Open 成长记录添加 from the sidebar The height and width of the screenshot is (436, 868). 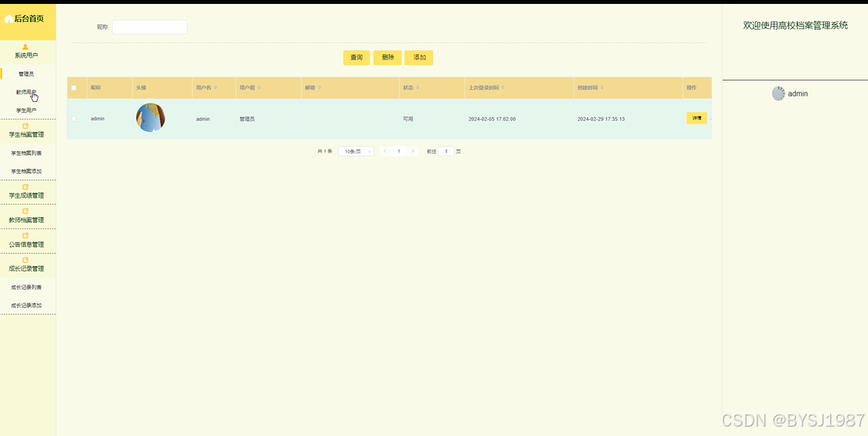point(26,305)
